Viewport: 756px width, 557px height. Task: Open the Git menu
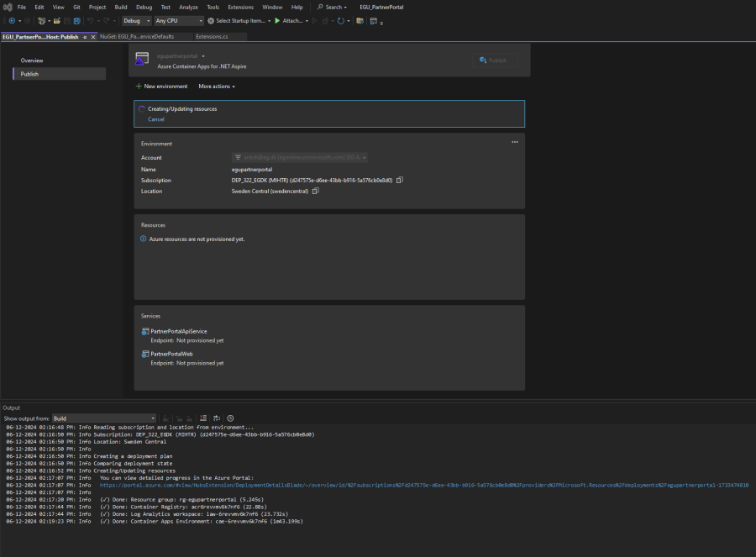click(x=76, y=8)
